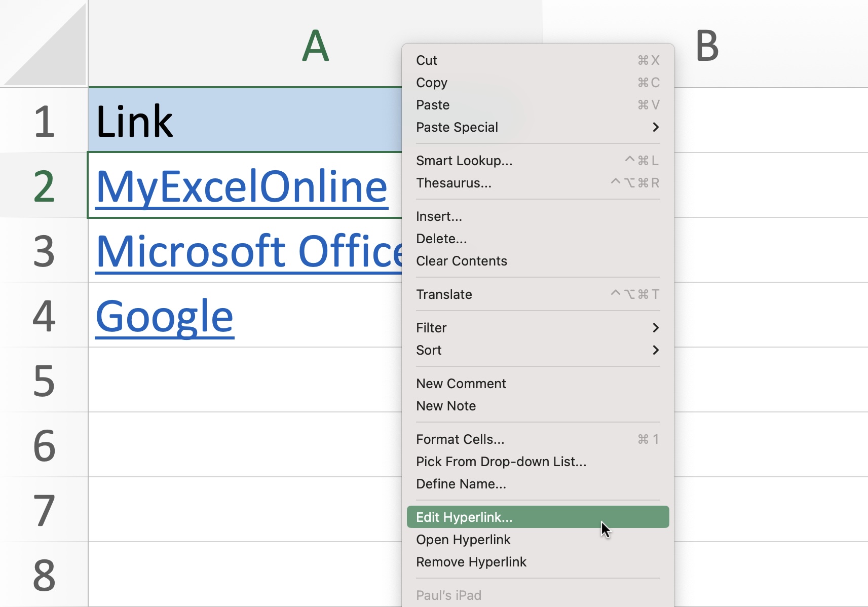Select row 3 header
The image size is (868, 607).
coord(44,250)
